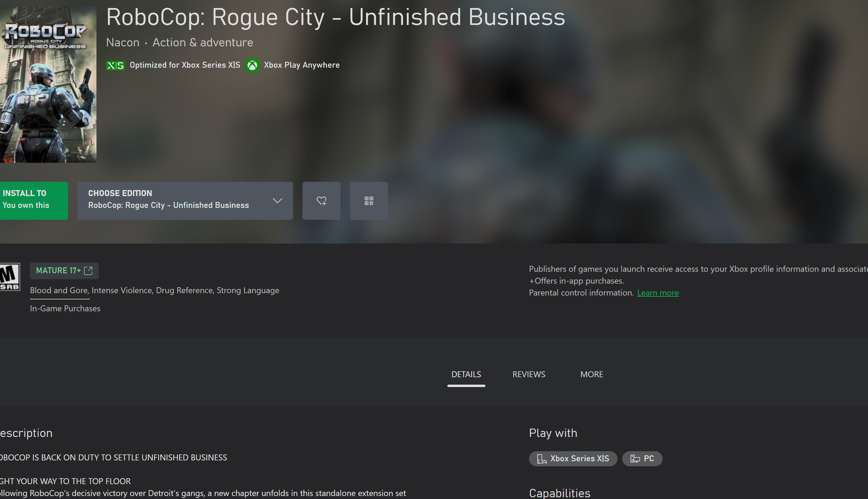
Task: Click the PC platform chip
Action: (642, 459)
